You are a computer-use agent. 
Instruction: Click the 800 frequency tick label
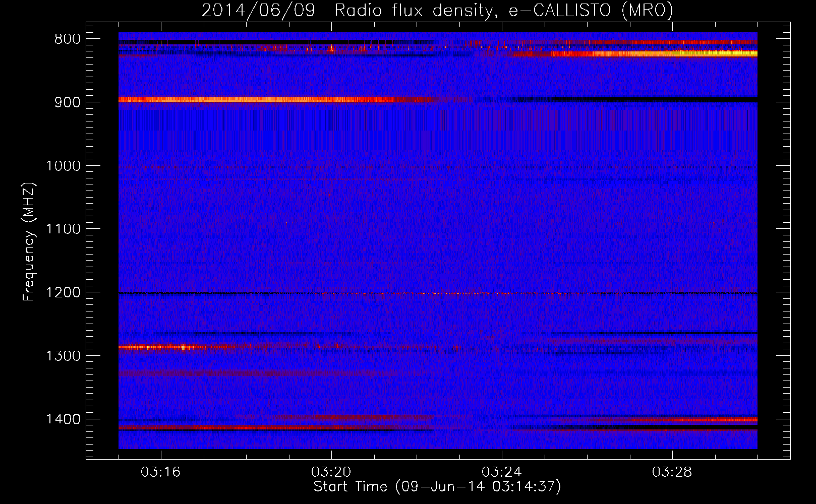pyautogui.click(x=67, y=39)
